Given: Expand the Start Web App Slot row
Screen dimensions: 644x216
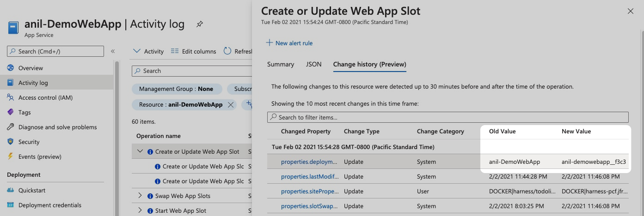Looking at the screenshot, I should click(140, 210).
